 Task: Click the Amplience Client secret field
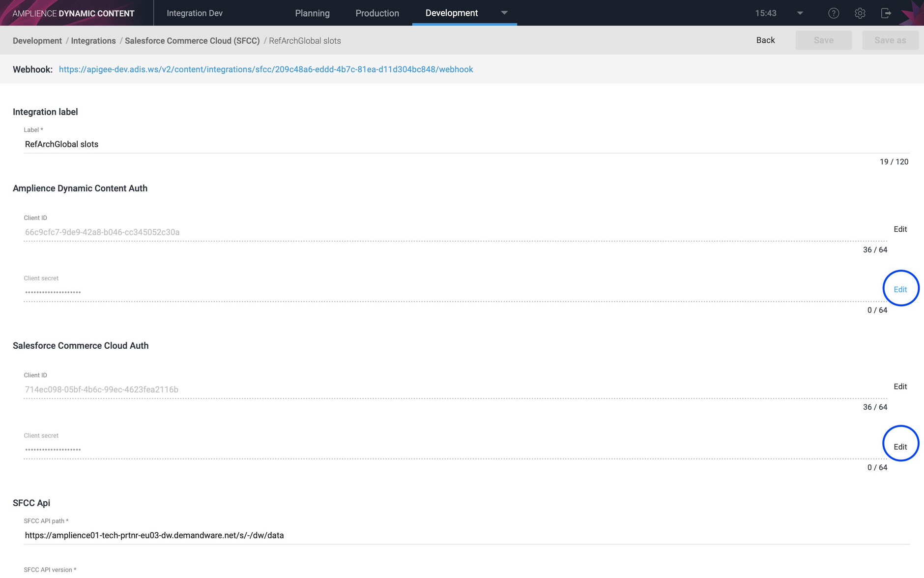[455, 292]
